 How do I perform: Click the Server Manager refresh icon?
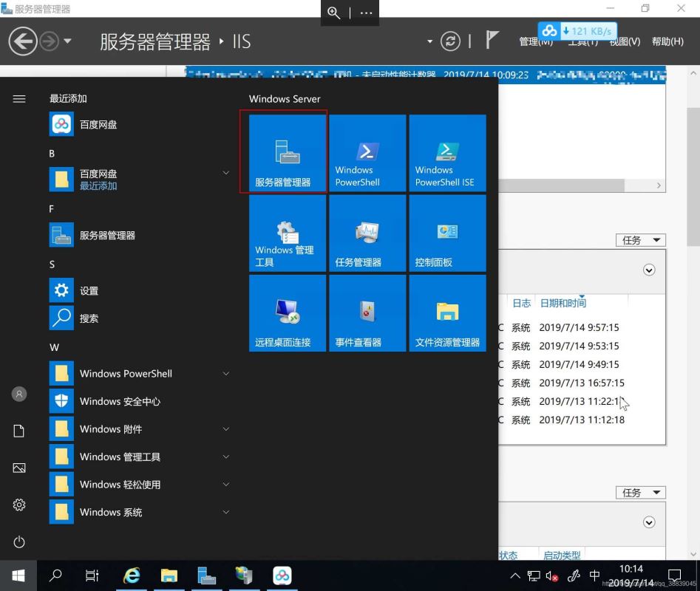click(x=450, y=41)
